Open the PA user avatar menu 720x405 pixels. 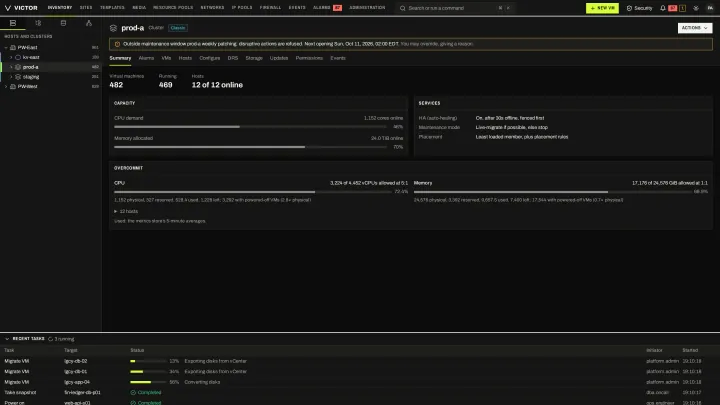coord(710,8)
